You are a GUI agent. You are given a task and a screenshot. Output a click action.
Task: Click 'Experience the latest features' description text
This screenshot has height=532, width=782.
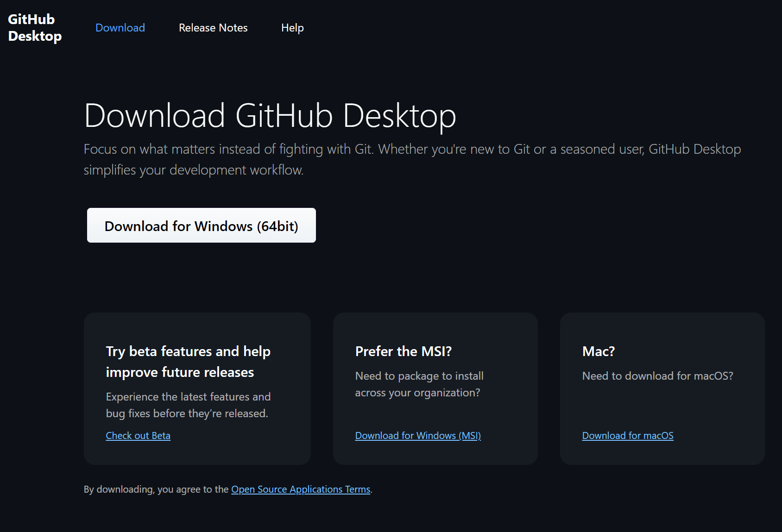[x=188, y=405]
